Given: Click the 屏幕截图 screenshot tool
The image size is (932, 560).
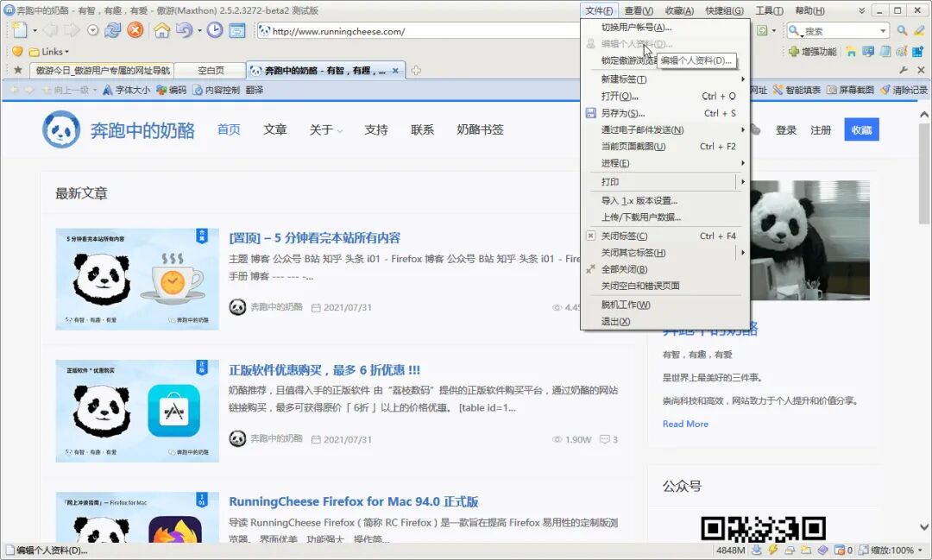Looking at the screenshot, I should click(850, 90).
